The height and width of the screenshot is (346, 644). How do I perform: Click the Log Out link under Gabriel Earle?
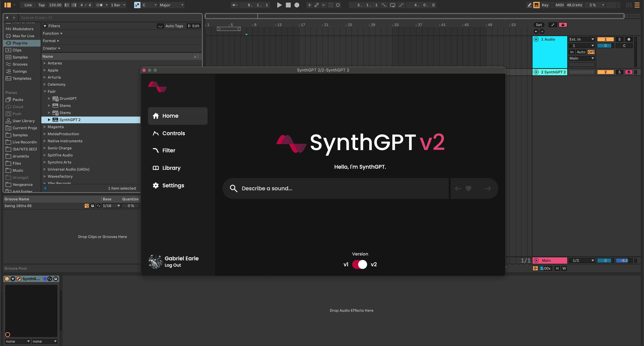click(173, 265)
